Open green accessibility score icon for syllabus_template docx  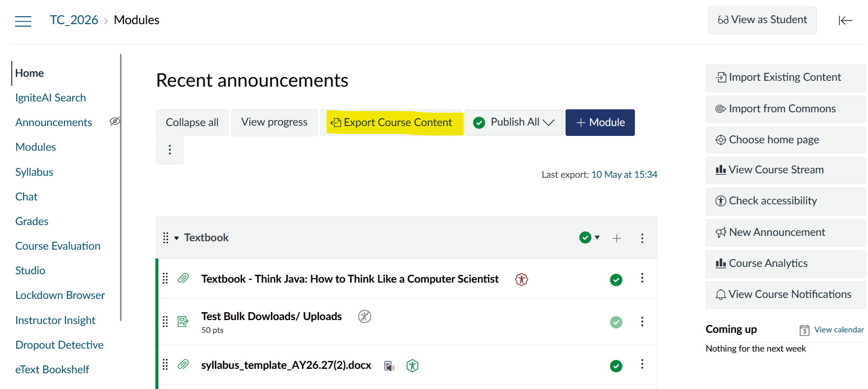pos(412,365)
